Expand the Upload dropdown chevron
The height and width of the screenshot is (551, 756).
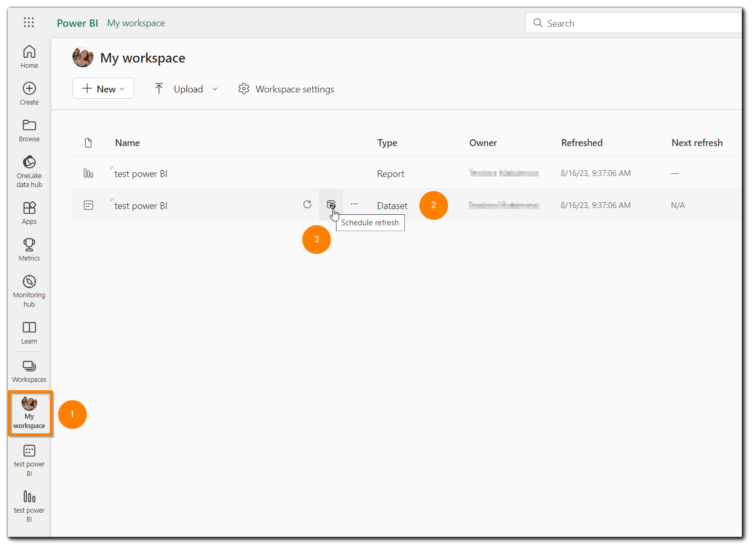pos(215,89)
